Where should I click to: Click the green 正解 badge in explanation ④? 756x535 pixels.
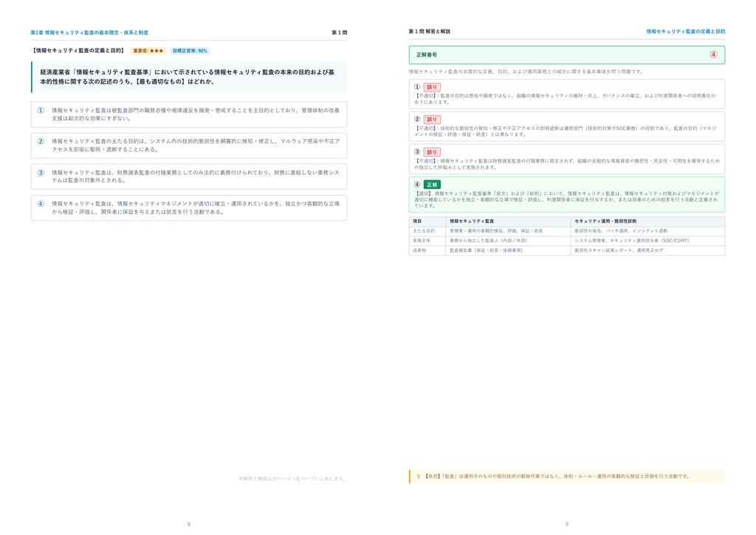tap(432, 185)
